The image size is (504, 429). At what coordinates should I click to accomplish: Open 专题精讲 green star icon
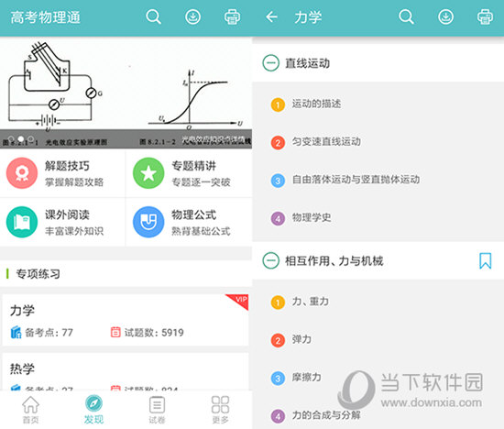(148, 173)
